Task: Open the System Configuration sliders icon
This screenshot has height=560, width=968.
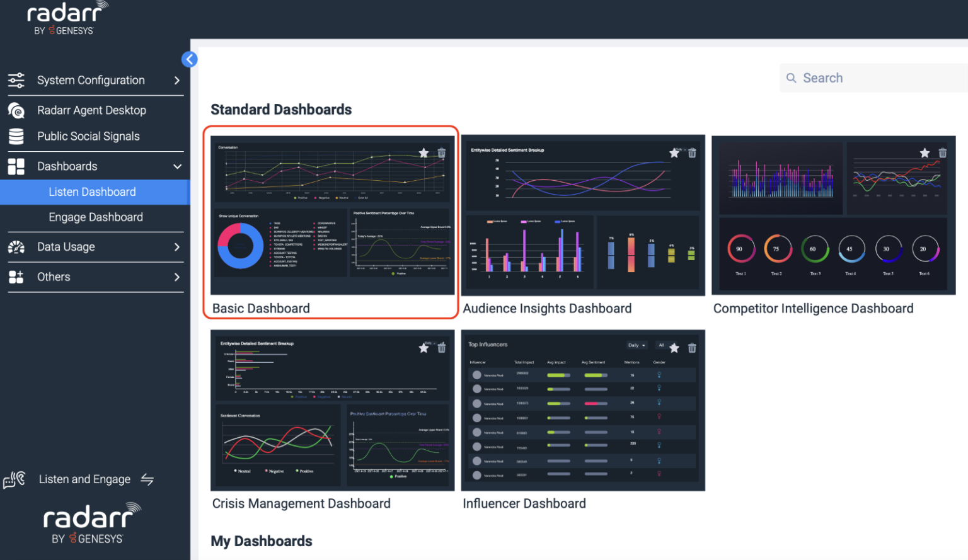Action: 15,80
